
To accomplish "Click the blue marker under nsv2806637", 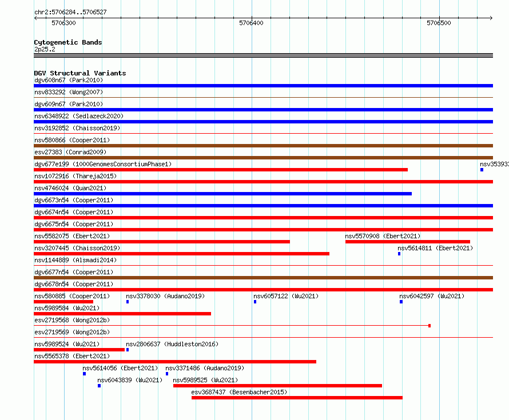I will click(x=128, y=350).
